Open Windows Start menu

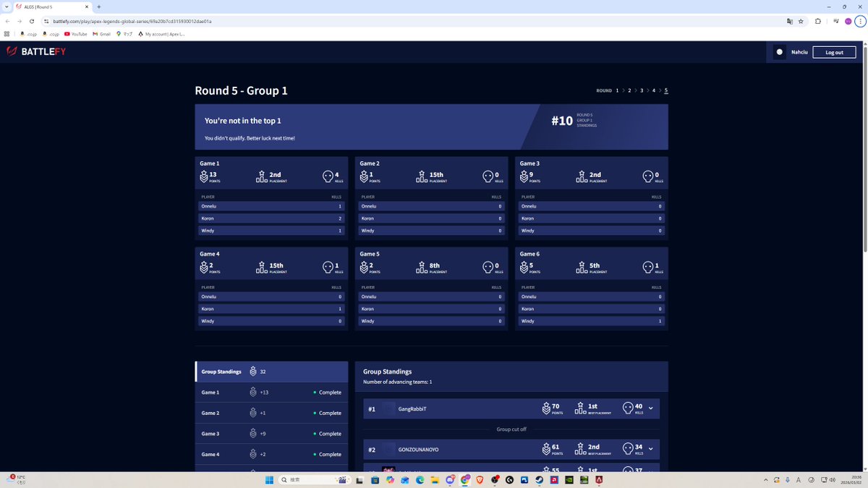(x=268, y=479)
